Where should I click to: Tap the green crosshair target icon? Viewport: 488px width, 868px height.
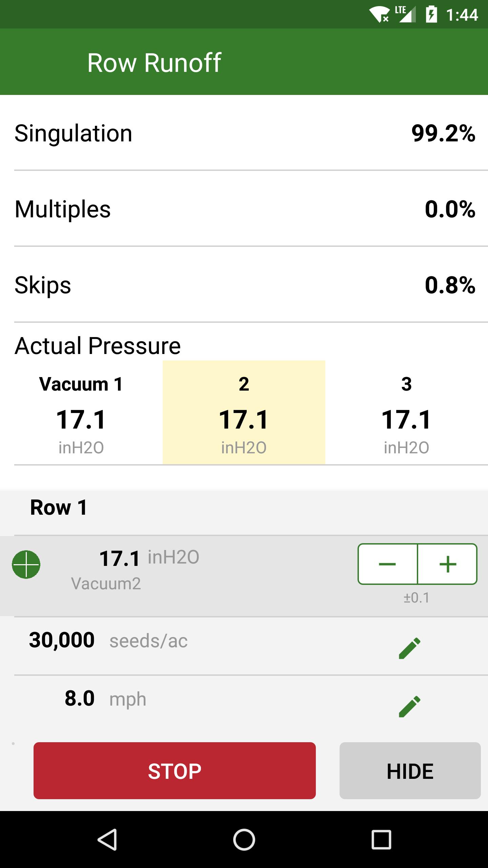click(26, 564)
